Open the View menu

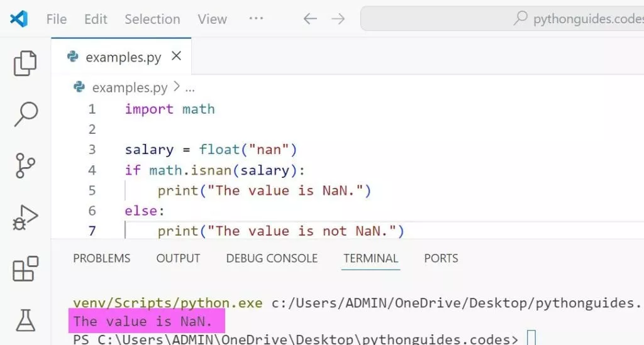(212, 19)
